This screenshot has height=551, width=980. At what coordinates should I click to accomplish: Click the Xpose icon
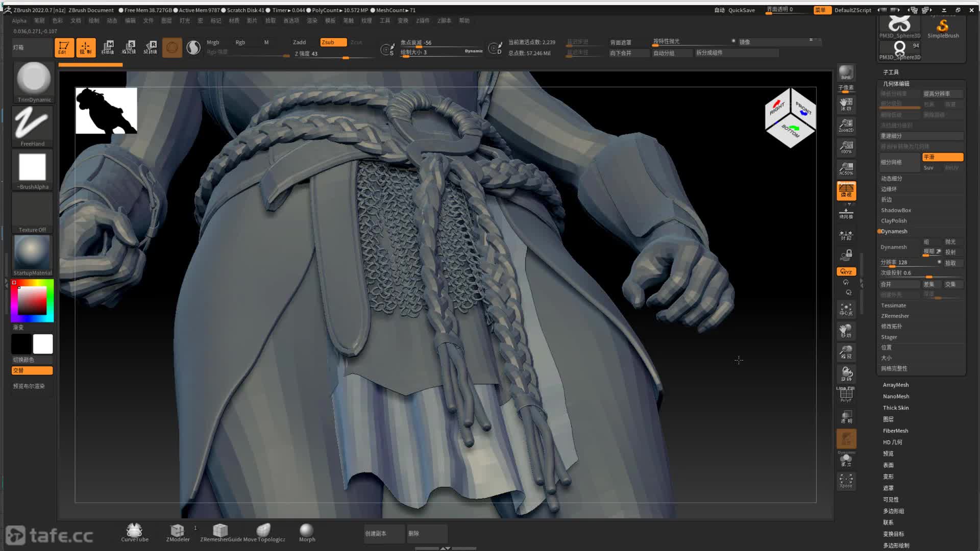pyautogui.click(x=846, y=481)
